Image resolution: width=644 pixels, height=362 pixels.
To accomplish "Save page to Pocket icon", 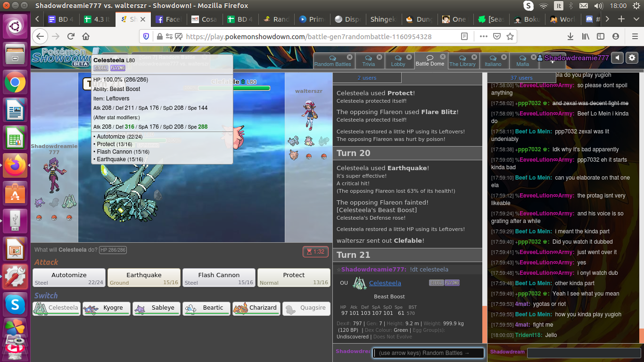I will tap(497, 36).
